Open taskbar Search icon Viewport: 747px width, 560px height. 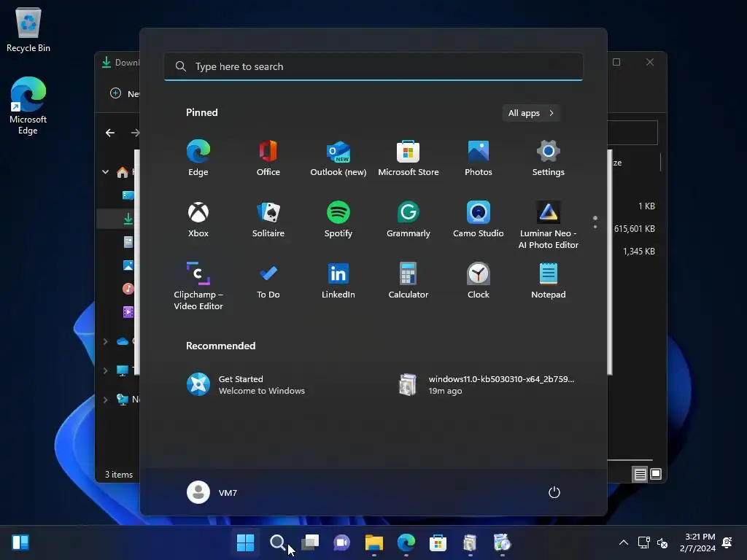(x=277, y=542)
